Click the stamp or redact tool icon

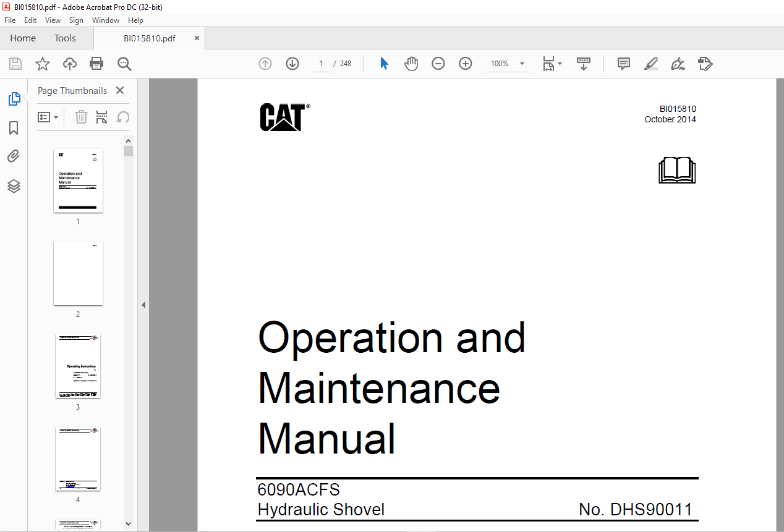pos(705,64)
